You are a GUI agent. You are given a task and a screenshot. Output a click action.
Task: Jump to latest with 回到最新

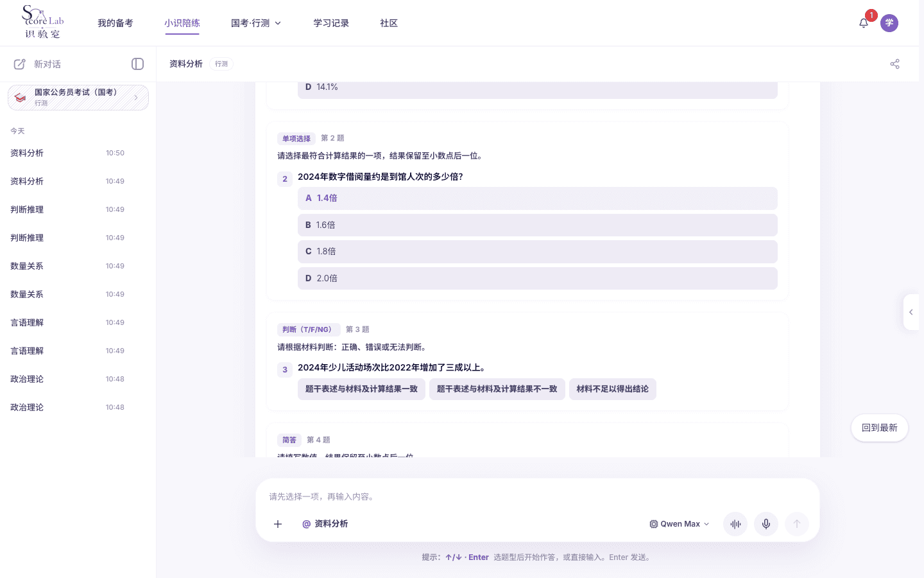pyautogui.click(x=880, y=428)
